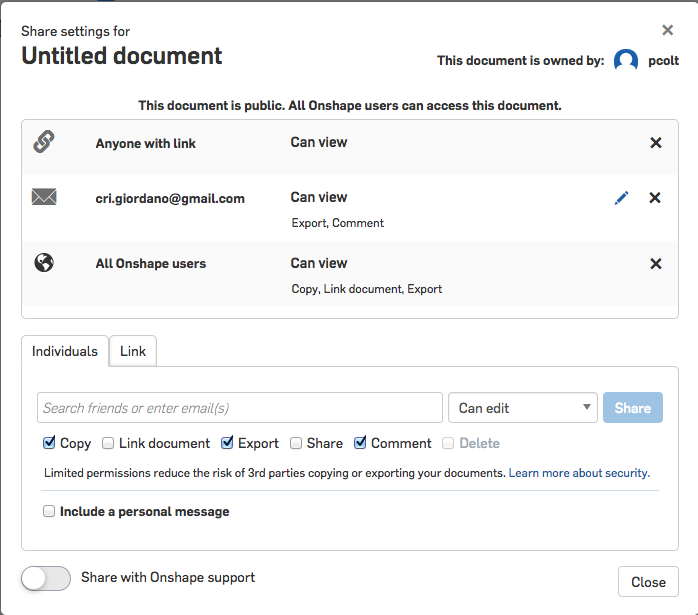Switch to the Individuals tab

click(65, 351)
